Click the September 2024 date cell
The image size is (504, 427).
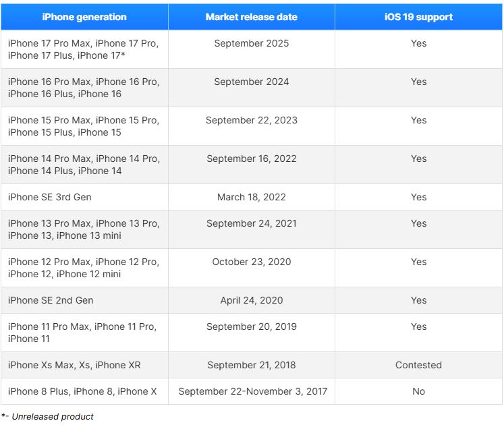[x=252, y=88]
